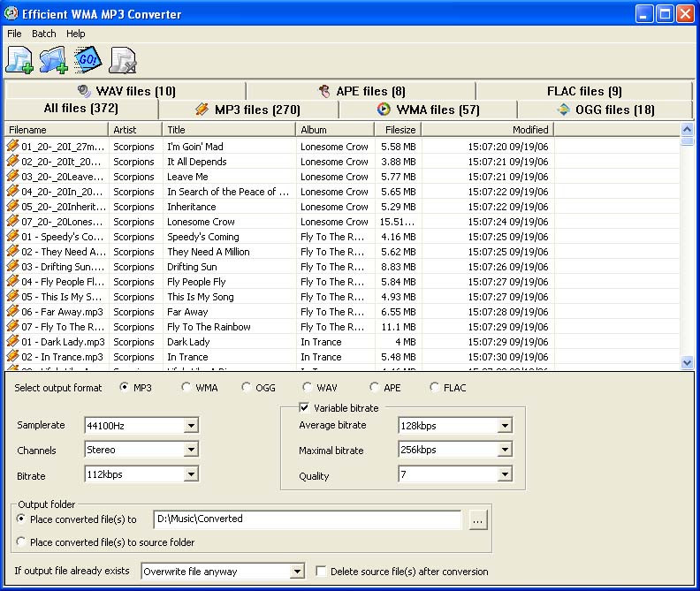Screen dimensions: 700x591
Task: Switch to the FLAC files (9) tab
Action: 584,91
